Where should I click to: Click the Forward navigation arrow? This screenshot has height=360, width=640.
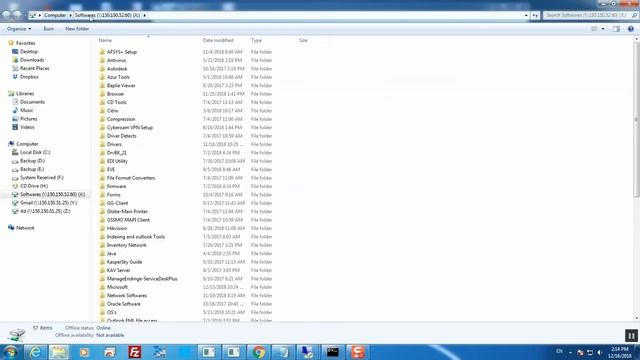pyautogui.click(x=17, y=15)
